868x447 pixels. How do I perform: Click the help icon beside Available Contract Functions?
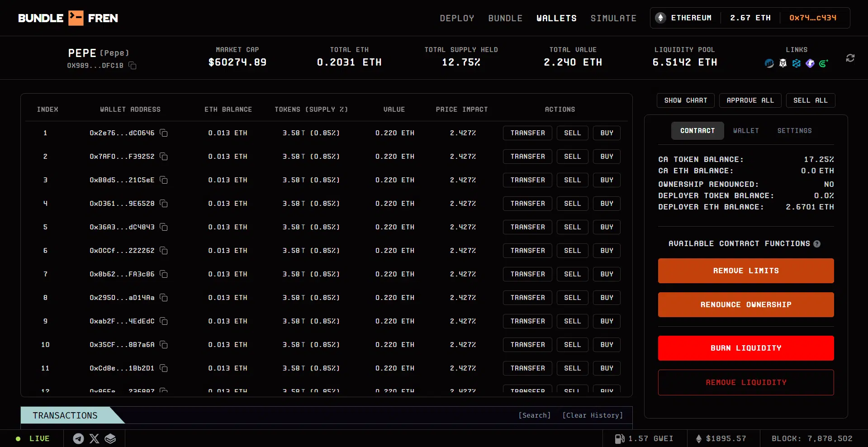tap(817, 244)
